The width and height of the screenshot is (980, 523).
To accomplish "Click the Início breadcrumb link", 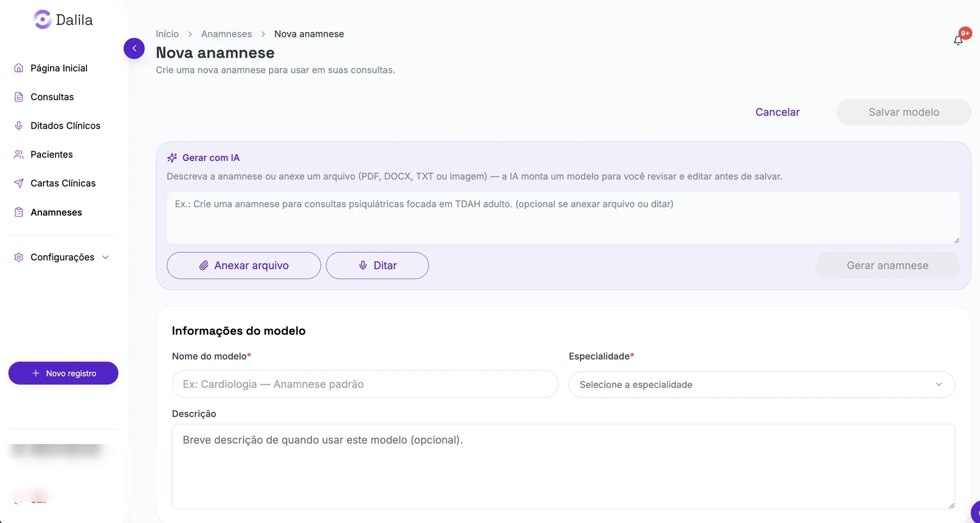I will coord(167,34).
